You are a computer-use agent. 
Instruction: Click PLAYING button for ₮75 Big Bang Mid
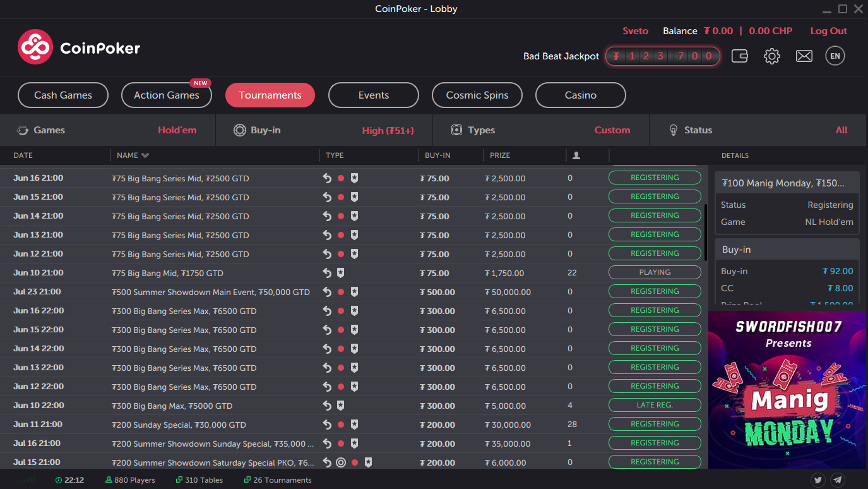click(655, 272)
